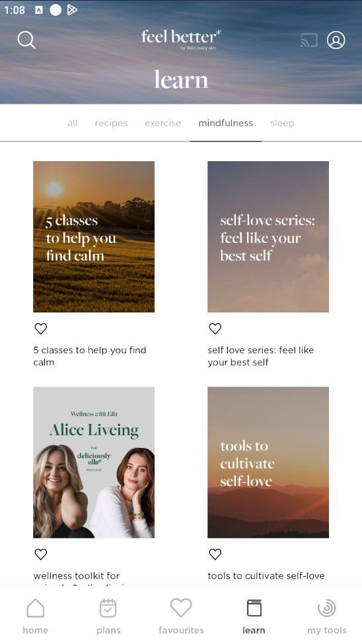Favourite the wellness toolkit Alice Liveing card
The image size is (362, 644).
41,554
